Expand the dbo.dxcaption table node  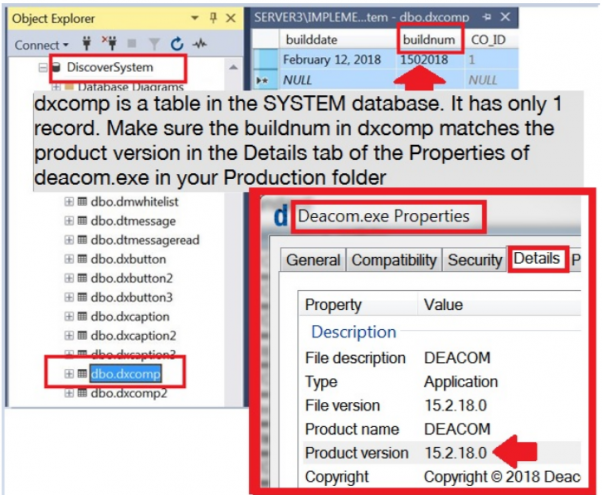pyautogui.click(x=69, y=316)
